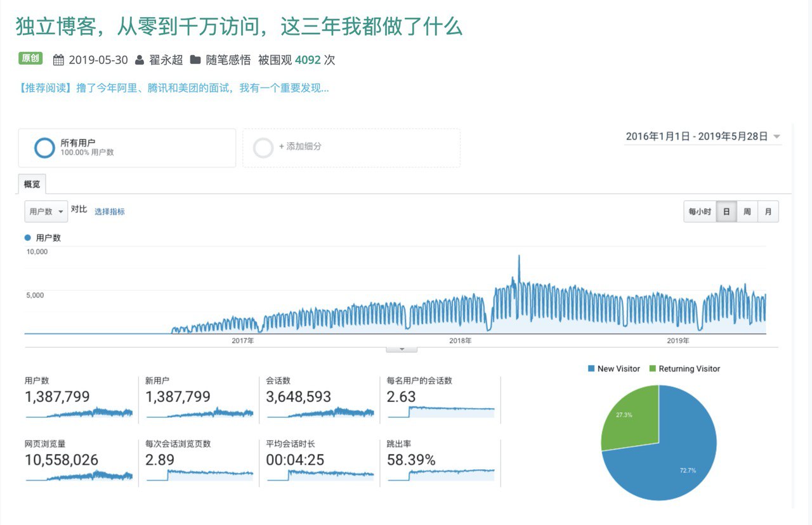Select the 概览 tab

tap(32, 185)
